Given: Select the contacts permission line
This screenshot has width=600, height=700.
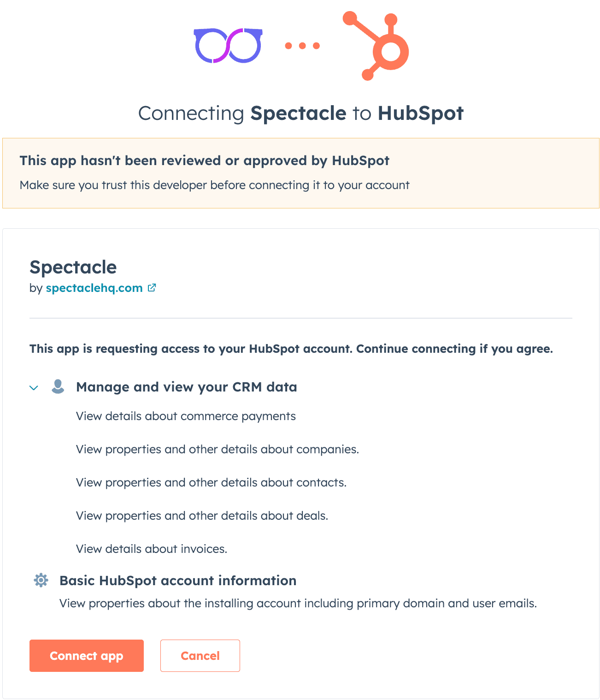Looking at the screenshot, I should click(x=211, y=483).
